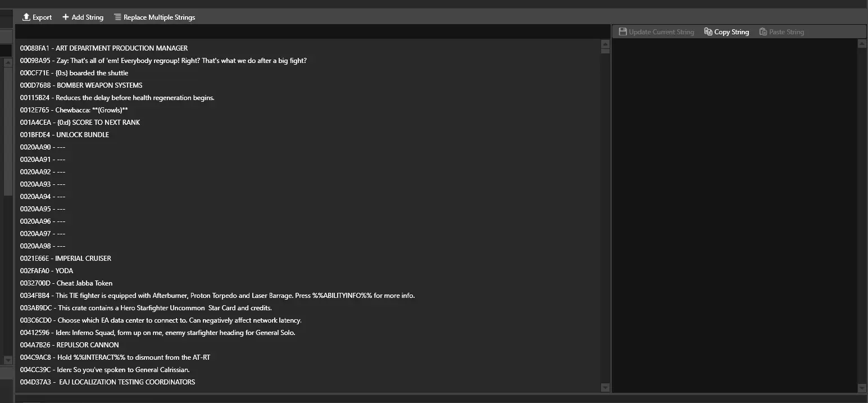The width and height of the screenshot is (868, 403).
Task: Click the Add String plus icon
Action: coord(66,17)
